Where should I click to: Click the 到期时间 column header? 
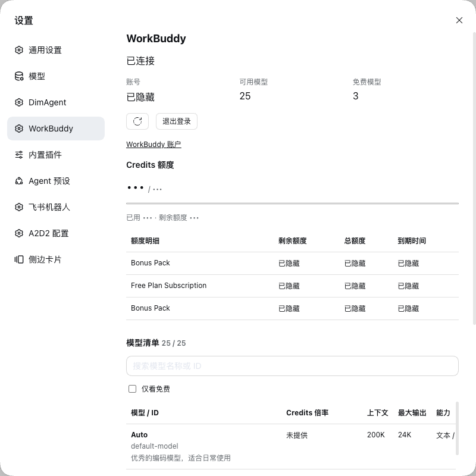(412, 241)
